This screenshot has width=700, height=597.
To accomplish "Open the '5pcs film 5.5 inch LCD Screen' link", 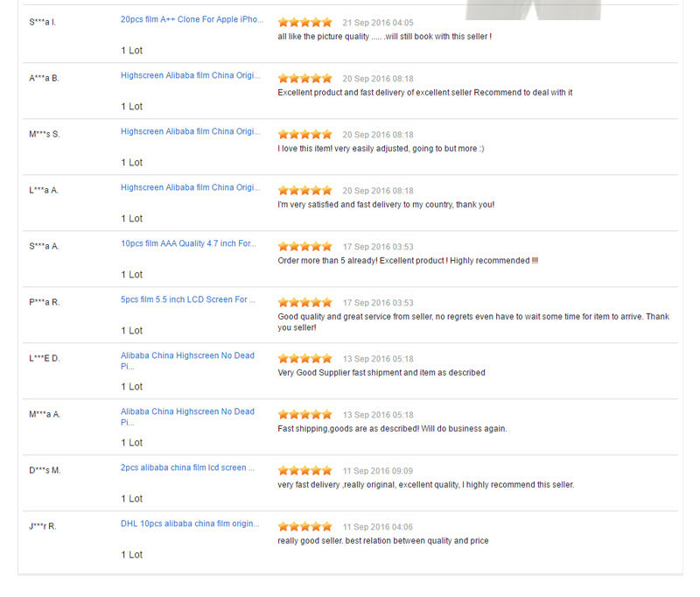I will 188,299.
